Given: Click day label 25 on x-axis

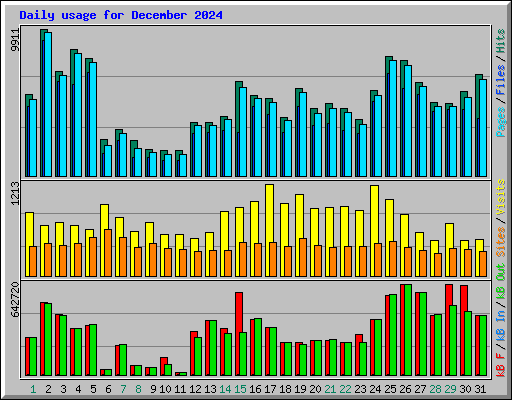Looking at the screenshot, I should pos(390,389).
